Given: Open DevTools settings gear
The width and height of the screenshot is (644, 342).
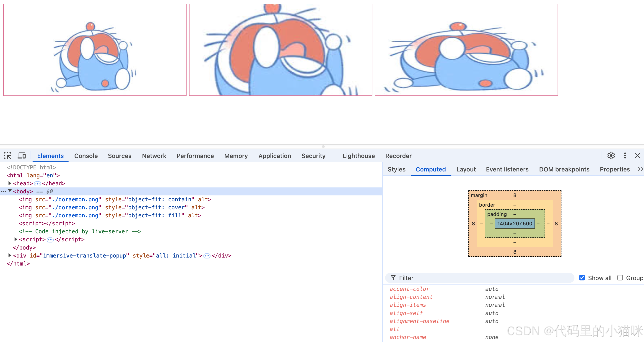Looking at the screenshot, I should (611, 156).
